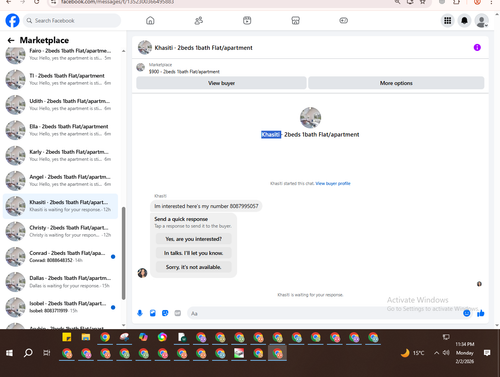Open the Friends icon in top navigation
This screenshot has height=377, width=500.
click(x=199, y=21)
